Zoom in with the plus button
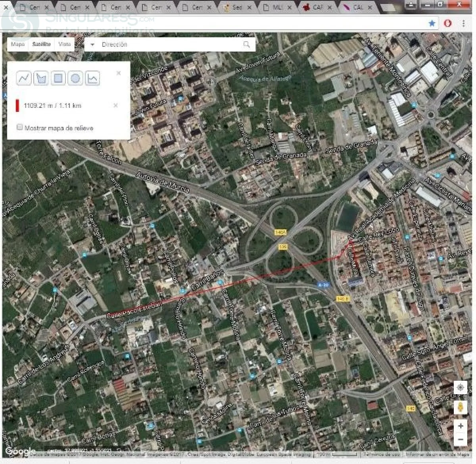Viewport: 476px width, 464px height. (460, 426)
